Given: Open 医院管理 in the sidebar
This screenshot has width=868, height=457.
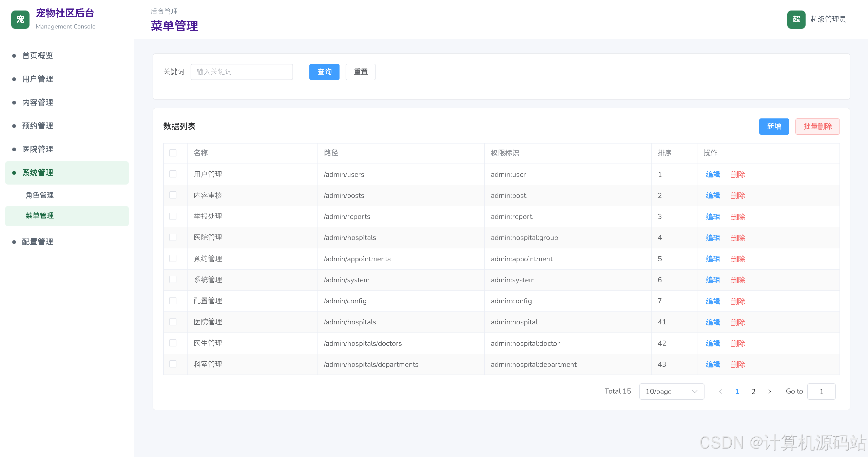Looking at the screenshot, I should pyautogui.click(x=67, y=149).
